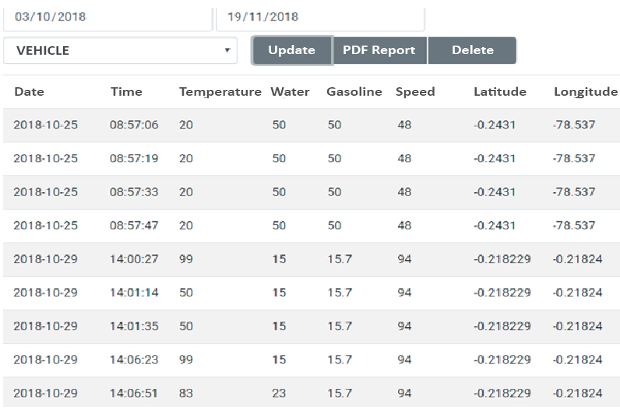Click the Time column header
Image resolution: width=620 pixels, height=408 pixels.
click(x=126, y=92)
